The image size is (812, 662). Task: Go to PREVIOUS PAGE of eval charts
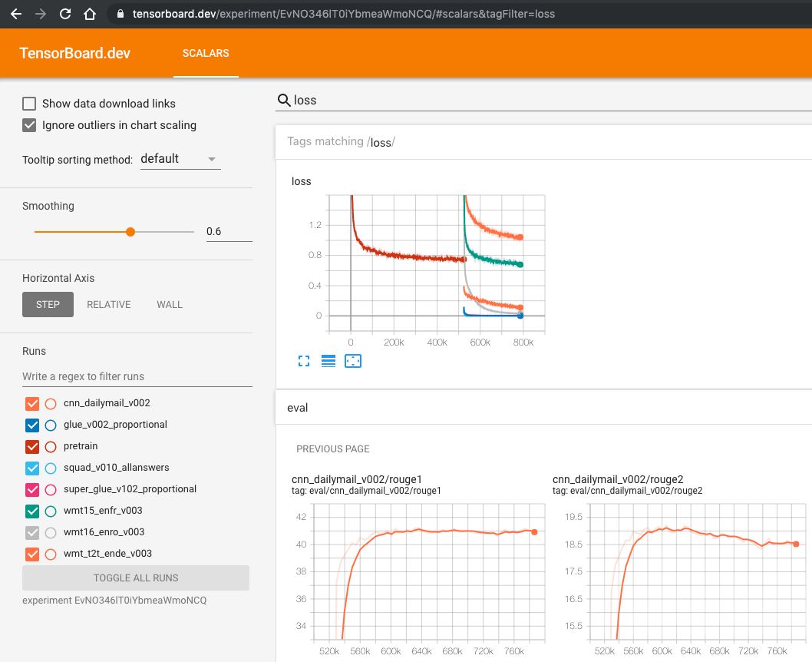(332, 449)
